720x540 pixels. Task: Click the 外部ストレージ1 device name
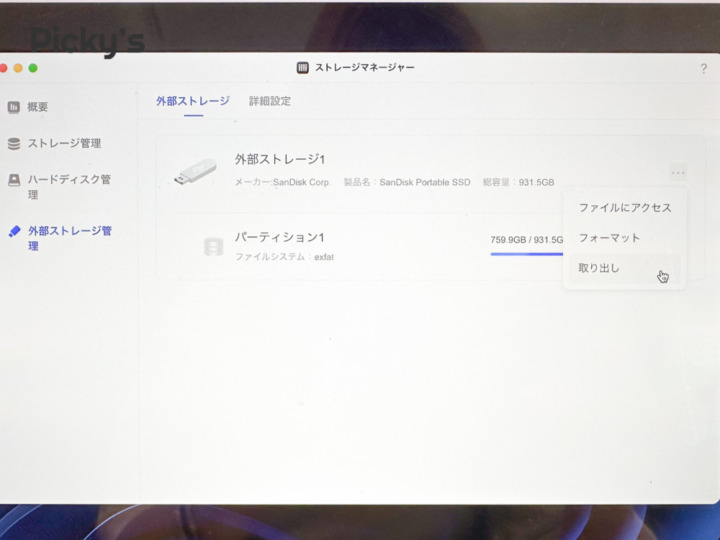point(280,160)
